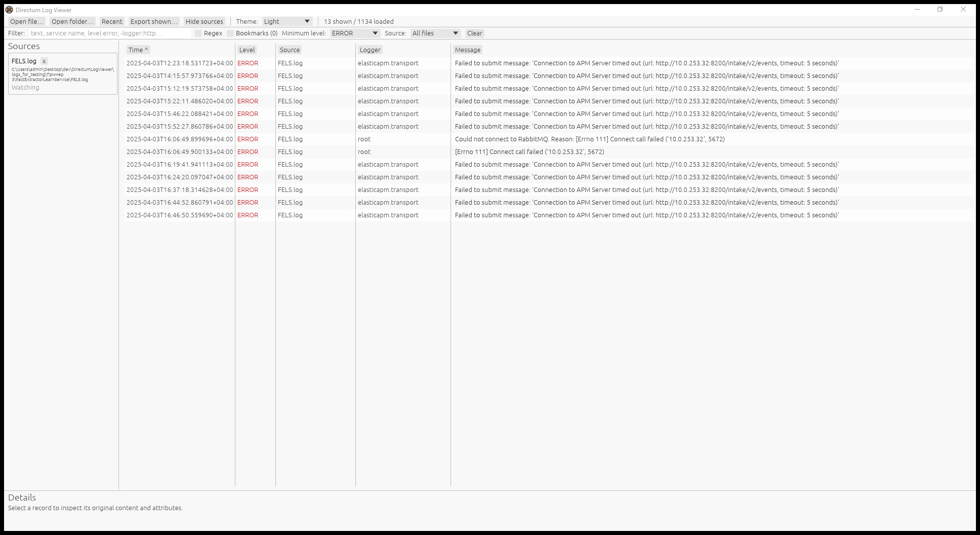980x535 pixels.
Task: Sort by the Time column header
Action: pos(138,50)
